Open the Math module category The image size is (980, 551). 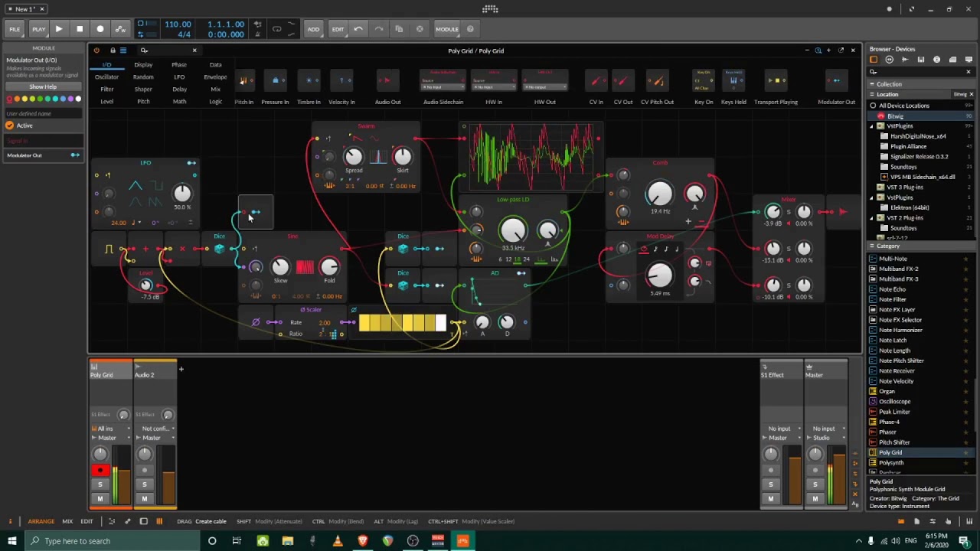[x=179, y=102]
